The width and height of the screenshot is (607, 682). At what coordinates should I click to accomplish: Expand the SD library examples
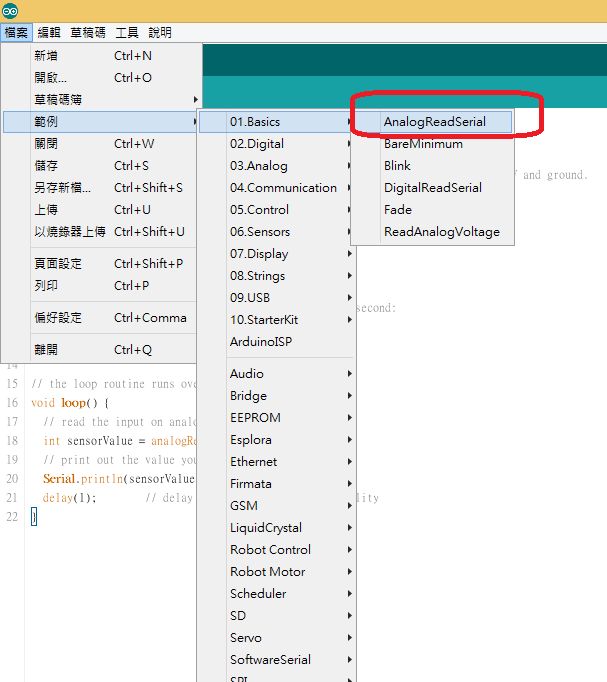coord(277,616)
